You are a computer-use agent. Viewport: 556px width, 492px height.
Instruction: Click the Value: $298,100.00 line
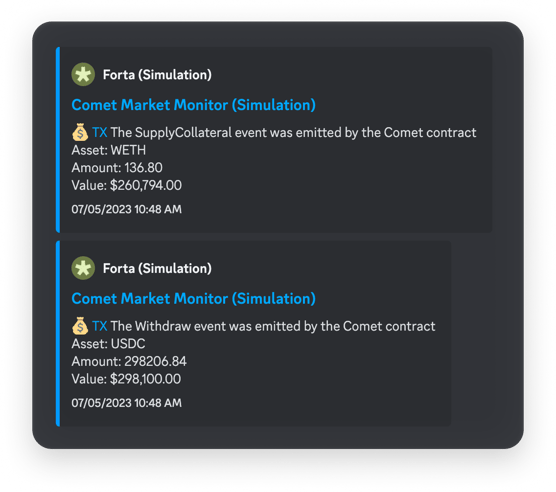click(x=126, y=379)
